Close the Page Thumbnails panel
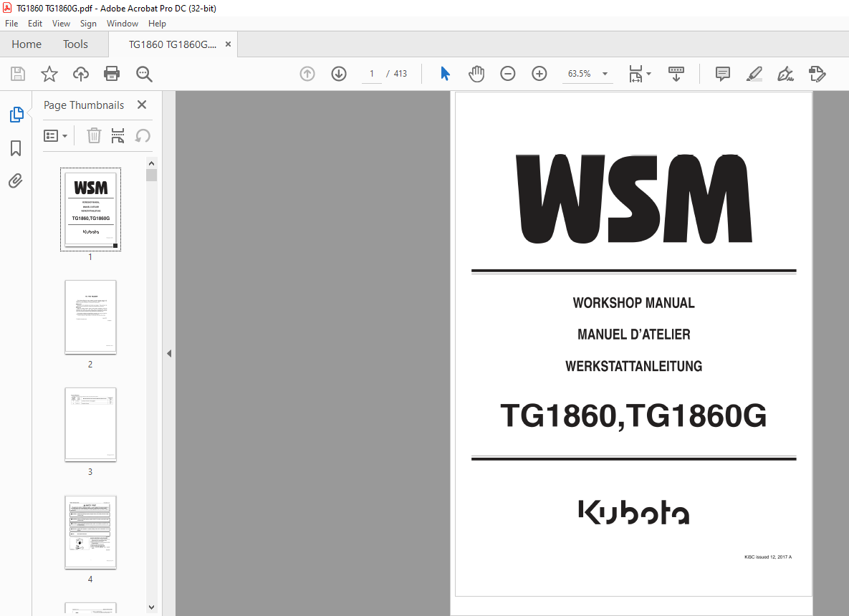 (142, 105)
